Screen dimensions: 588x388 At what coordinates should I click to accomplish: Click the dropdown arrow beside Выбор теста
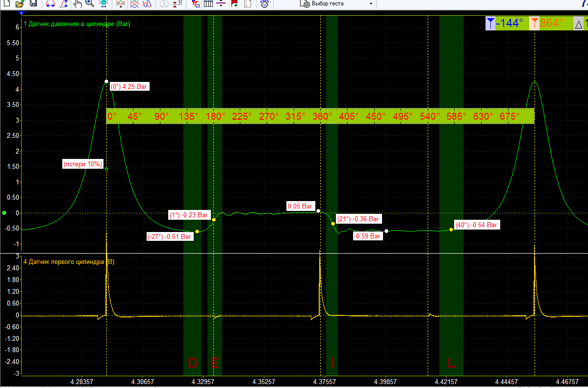pos(371,4)
